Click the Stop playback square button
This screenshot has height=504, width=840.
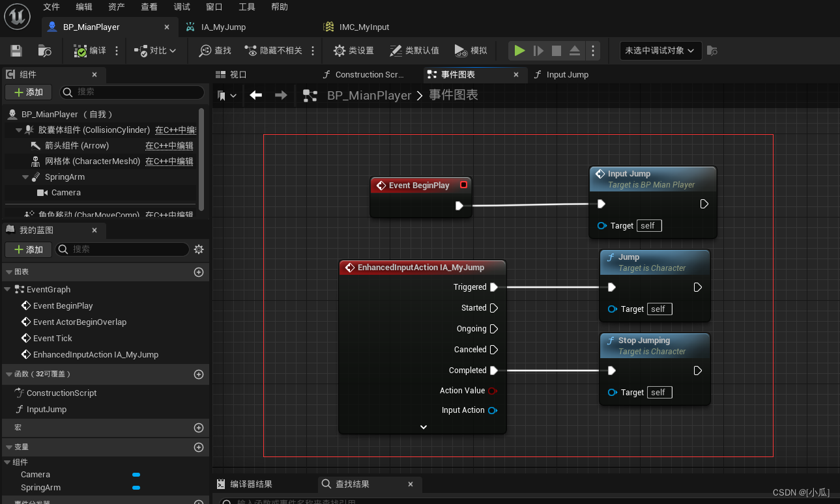[x=557, y=50]
